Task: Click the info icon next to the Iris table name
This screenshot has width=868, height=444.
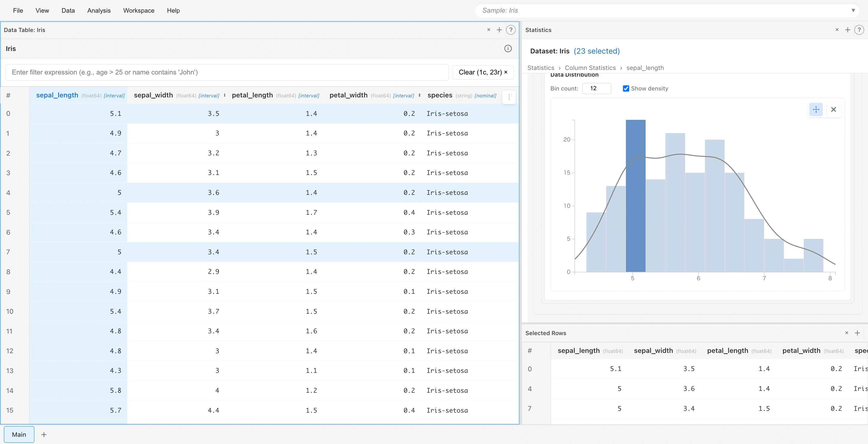Action: 508,48
